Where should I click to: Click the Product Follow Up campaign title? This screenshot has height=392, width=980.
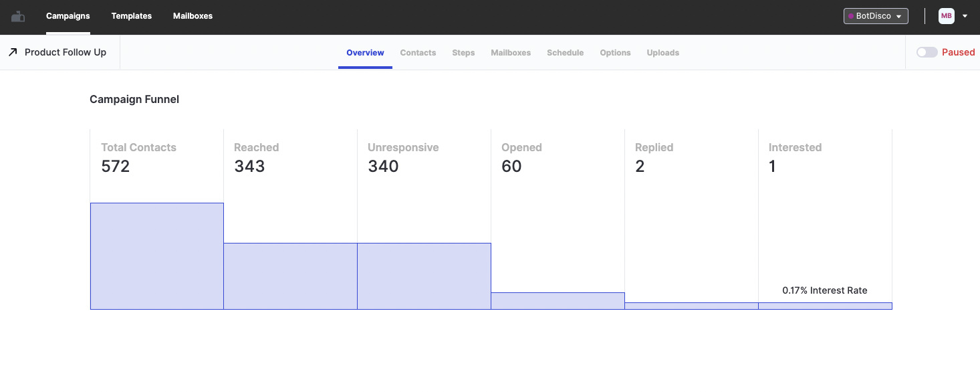coord(66,52)
